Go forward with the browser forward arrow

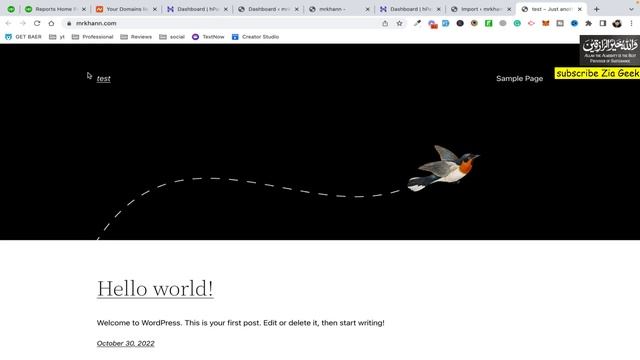point(22,23)
